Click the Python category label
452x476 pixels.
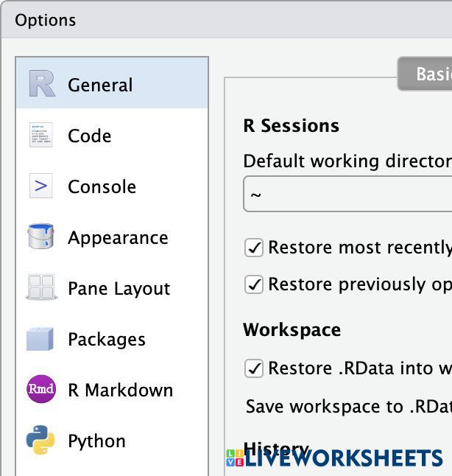pos(96,441)
